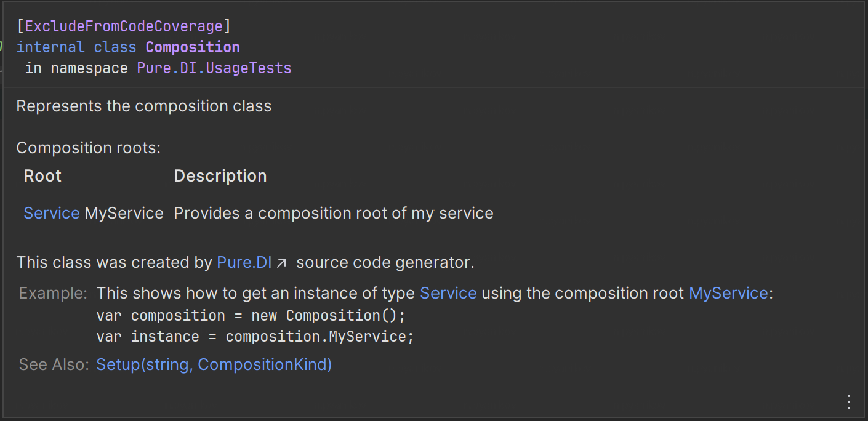The image size is (868, 421).
Task: Follow the Setup(string, CompositionKind) link
Action: point(214,364)
